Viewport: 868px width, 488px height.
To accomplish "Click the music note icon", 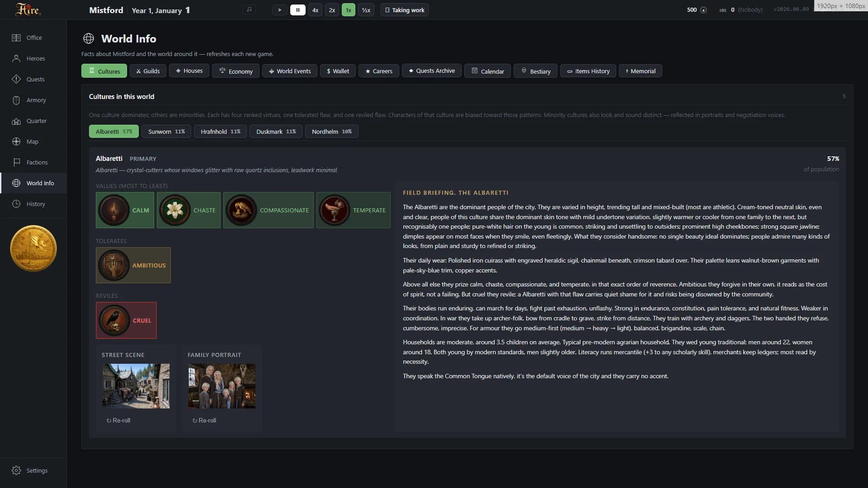I will (x=249, y=9).
